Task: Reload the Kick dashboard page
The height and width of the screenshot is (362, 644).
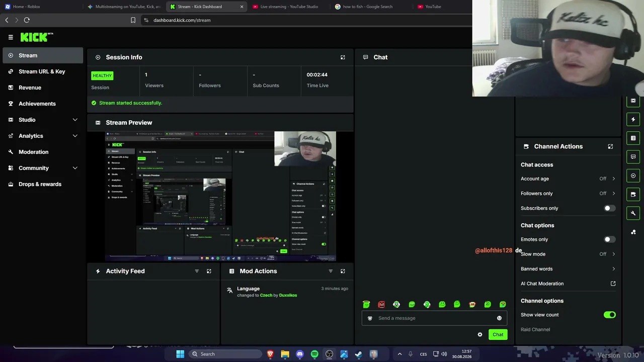Action: click(27, 20)
